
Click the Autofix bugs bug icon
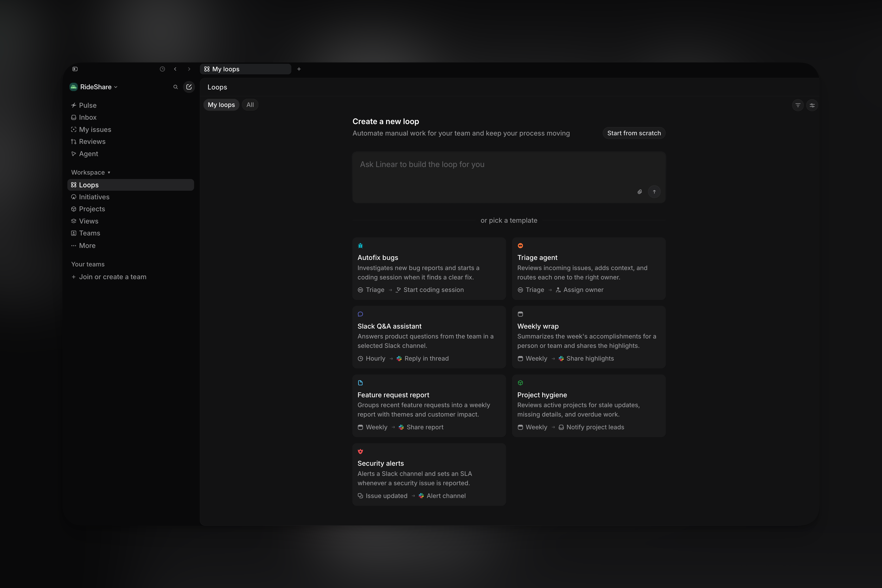click(x=360, y=246)
